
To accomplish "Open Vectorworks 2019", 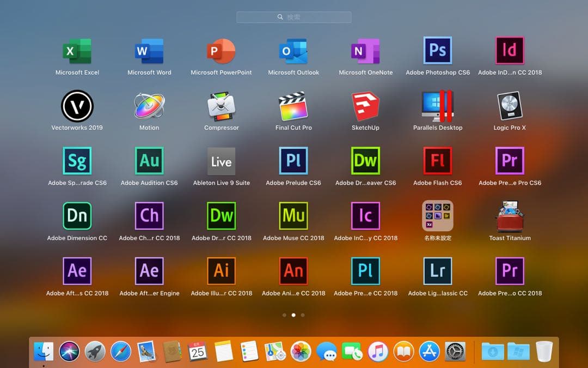I will click(77, 106).
